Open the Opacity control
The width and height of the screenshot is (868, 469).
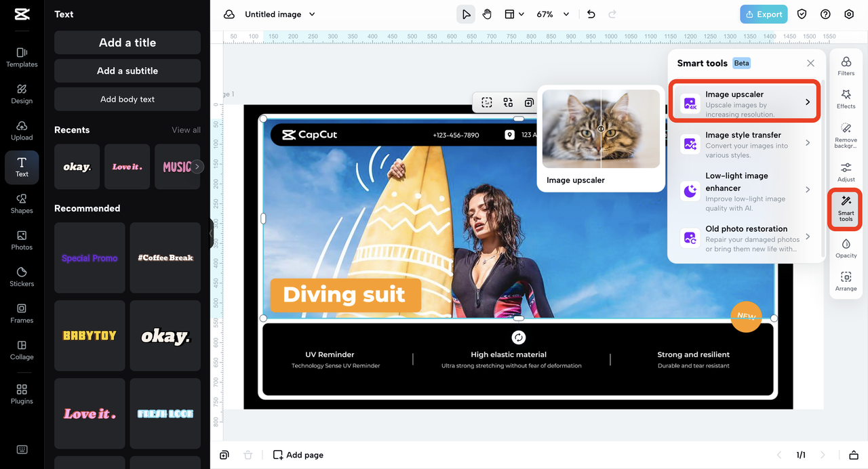point(846,248)
